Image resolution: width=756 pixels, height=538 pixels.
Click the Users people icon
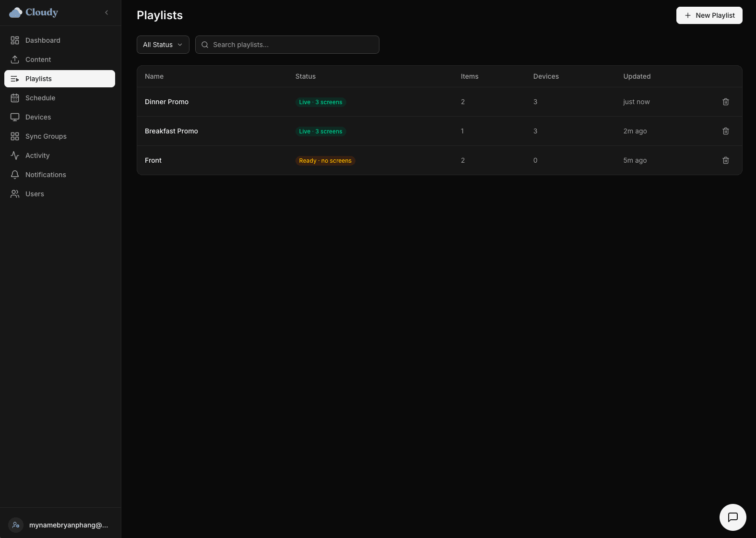15,194
